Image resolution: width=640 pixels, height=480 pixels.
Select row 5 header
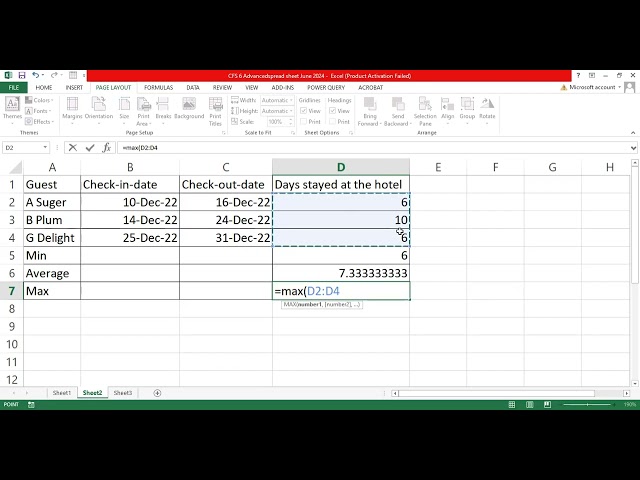coord(11,256)
